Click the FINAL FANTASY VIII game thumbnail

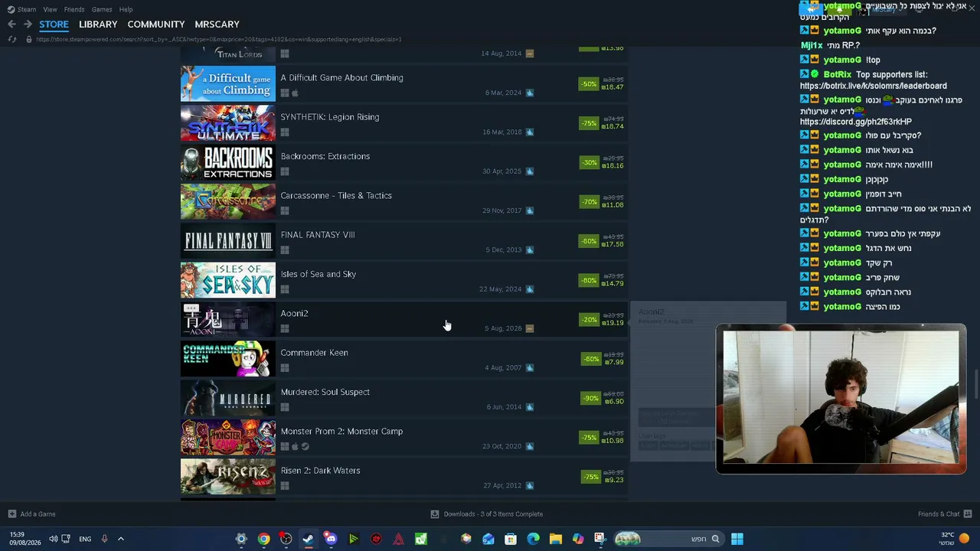228,241
